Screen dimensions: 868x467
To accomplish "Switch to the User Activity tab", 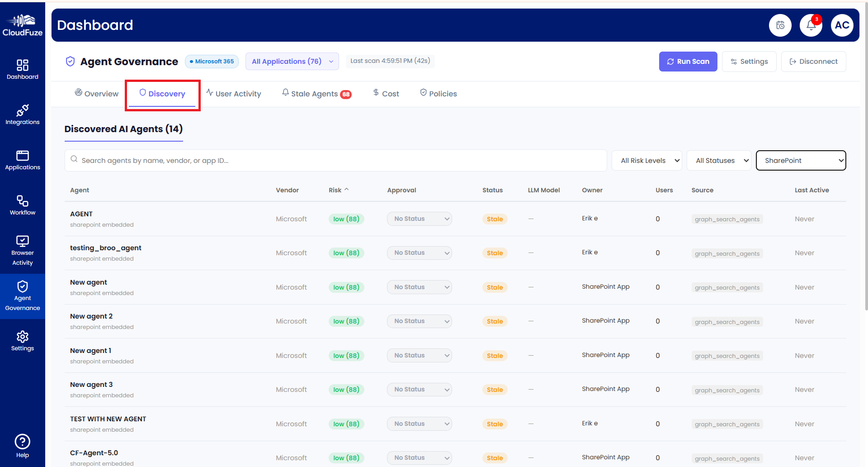I will tap(234, 93).
